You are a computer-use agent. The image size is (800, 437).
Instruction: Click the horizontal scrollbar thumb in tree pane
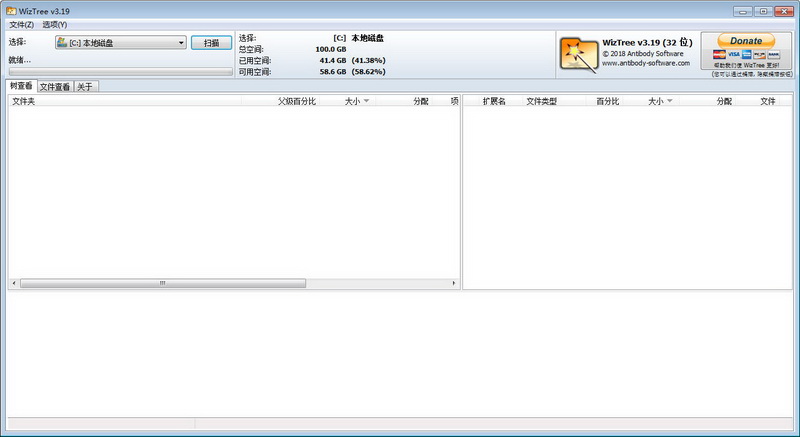tap(163, 283)
